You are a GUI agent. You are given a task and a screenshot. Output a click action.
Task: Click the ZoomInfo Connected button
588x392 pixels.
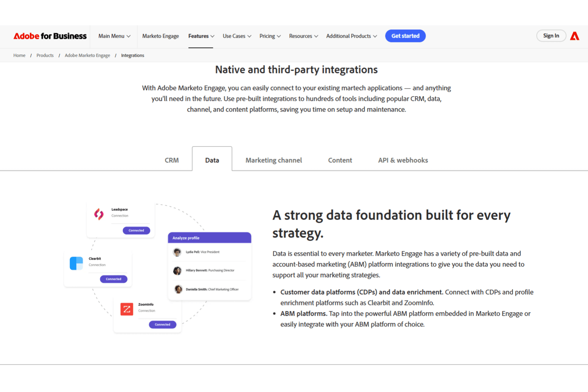pyautogui.click(x=162, y=324)
